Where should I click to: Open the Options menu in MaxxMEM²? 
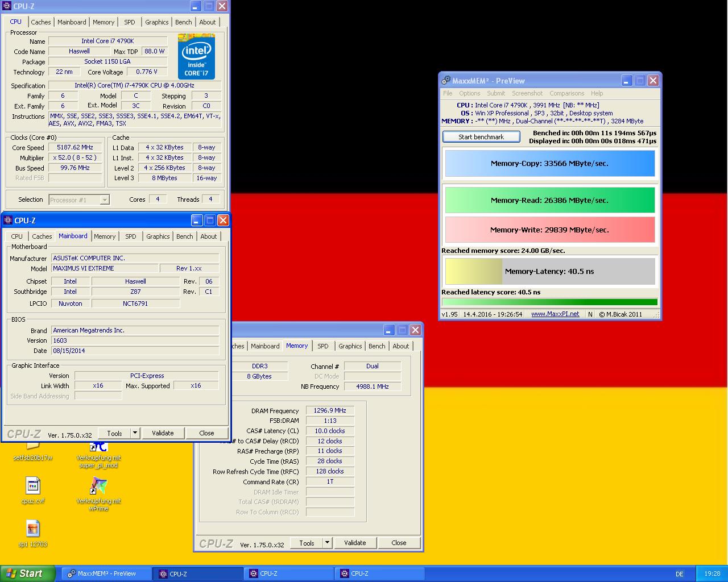(x=470, y=93)
